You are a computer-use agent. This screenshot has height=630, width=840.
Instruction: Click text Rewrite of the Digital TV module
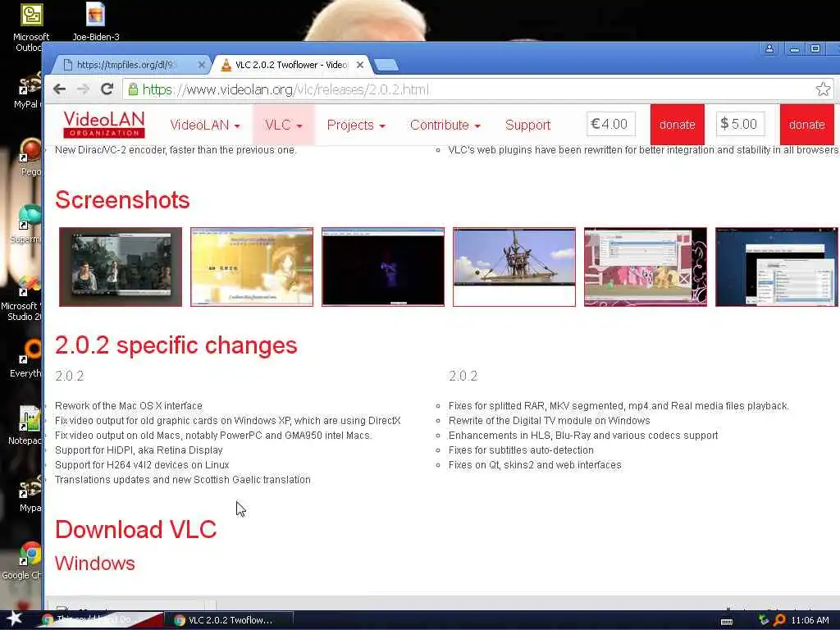[549, 421]
